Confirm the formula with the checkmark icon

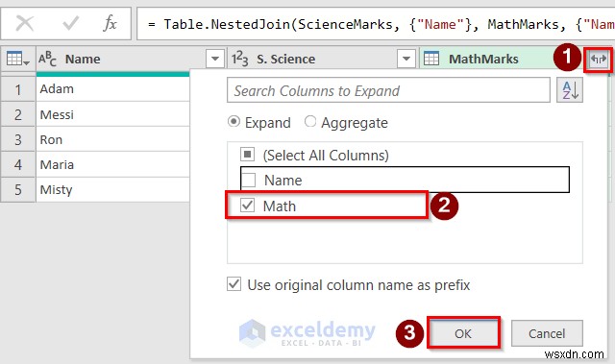[71, 23]
